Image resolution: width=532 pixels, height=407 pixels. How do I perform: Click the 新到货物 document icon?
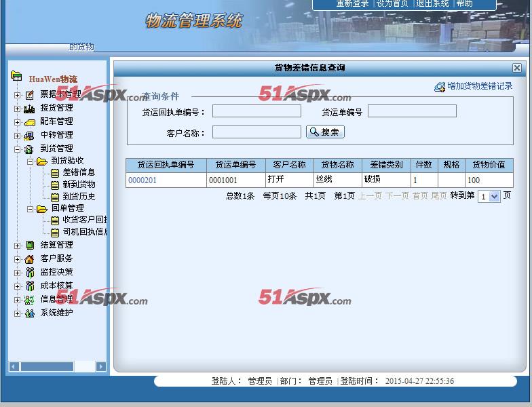(54, 185)
